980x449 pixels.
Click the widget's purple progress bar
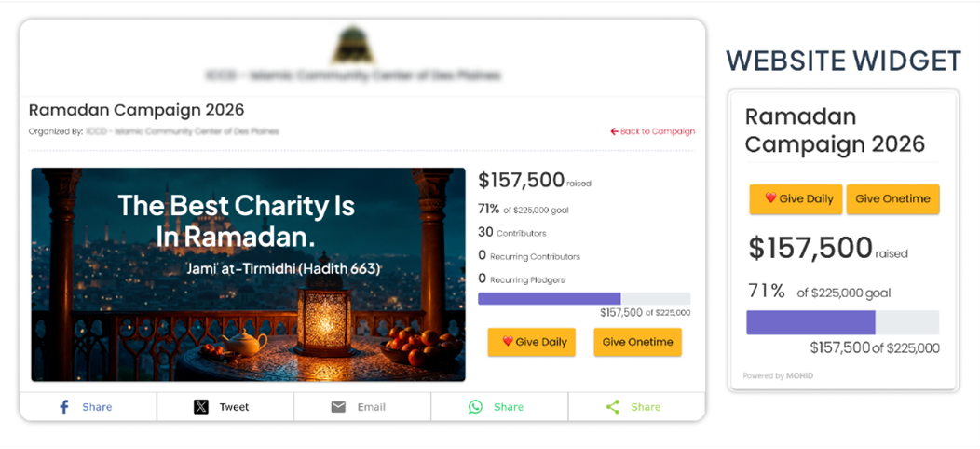(x=842, y=322)
